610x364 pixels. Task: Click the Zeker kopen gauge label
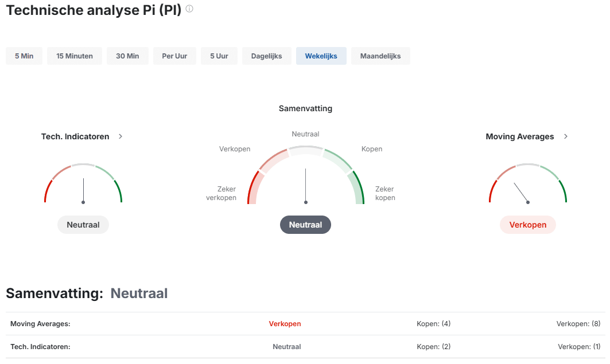click(385, 193)
